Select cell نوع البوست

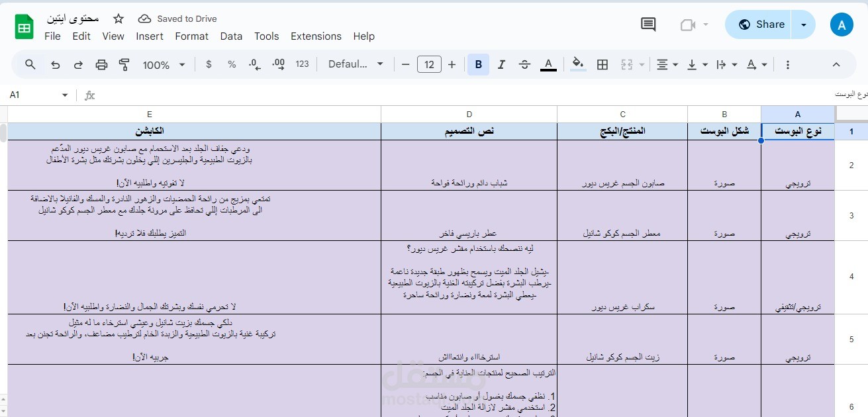798,131
